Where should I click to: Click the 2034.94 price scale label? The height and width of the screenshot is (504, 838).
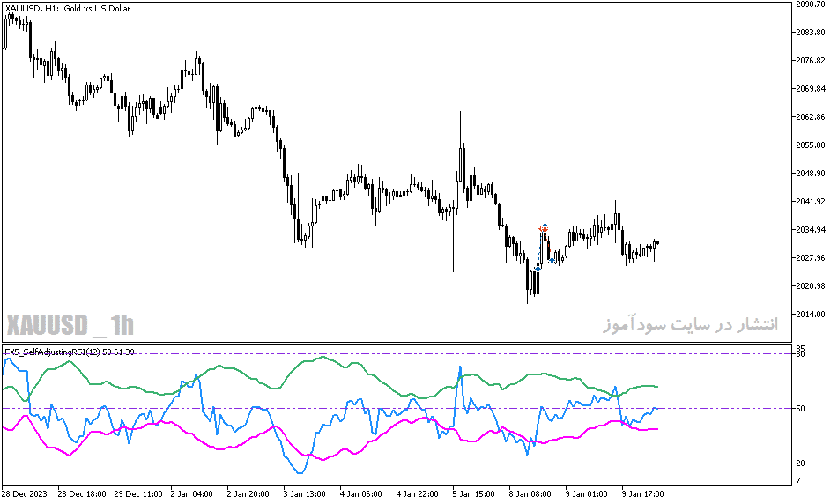point(810,230)
